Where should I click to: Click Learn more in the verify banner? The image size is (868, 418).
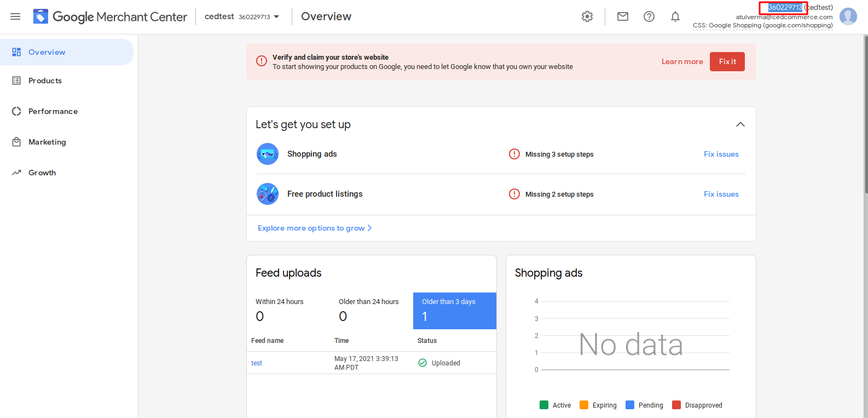(x=682, y=61)
